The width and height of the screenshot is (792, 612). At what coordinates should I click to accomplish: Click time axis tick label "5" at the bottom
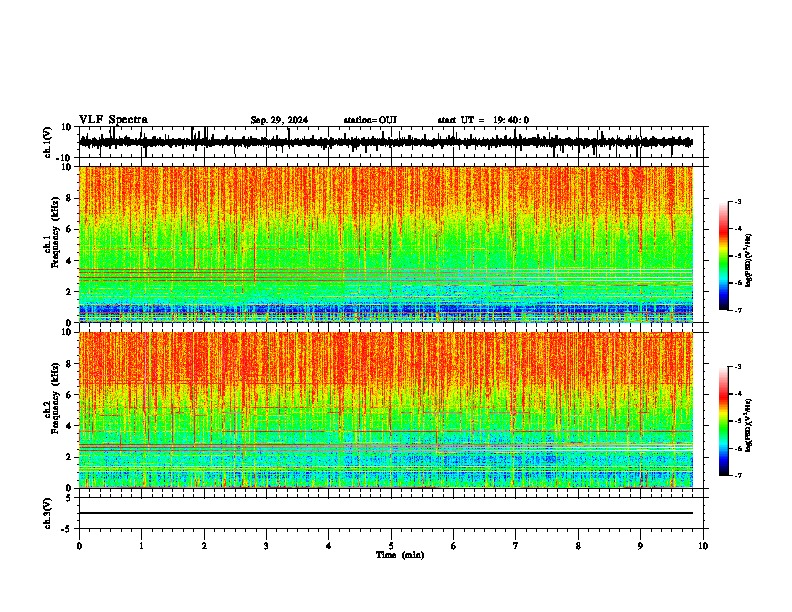pyautogui.click(x=391, y=546)
